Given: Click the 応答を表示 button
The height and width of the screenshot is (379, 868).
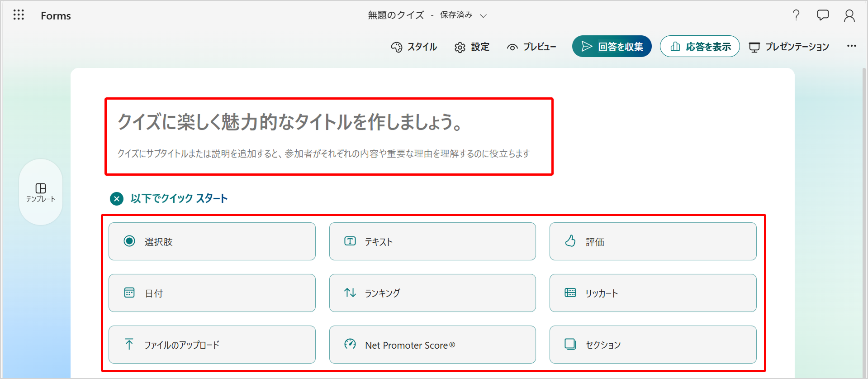Looking at the screenshot, I should 699,47.
